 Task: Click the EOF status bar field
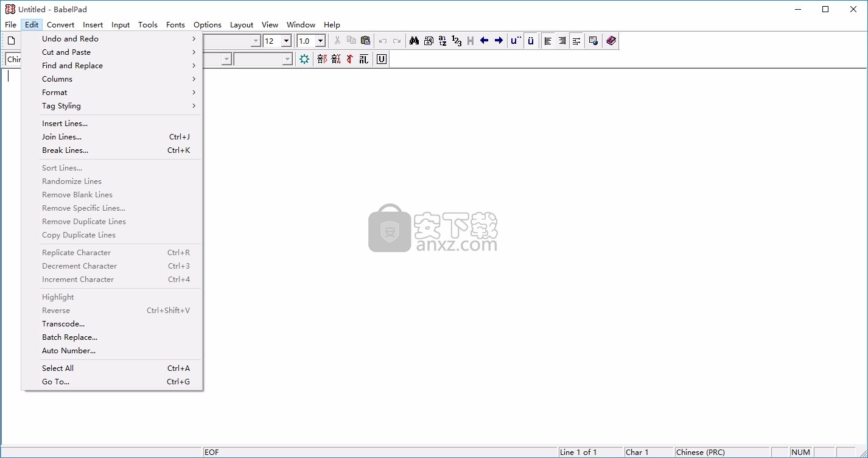coord(380,452)
